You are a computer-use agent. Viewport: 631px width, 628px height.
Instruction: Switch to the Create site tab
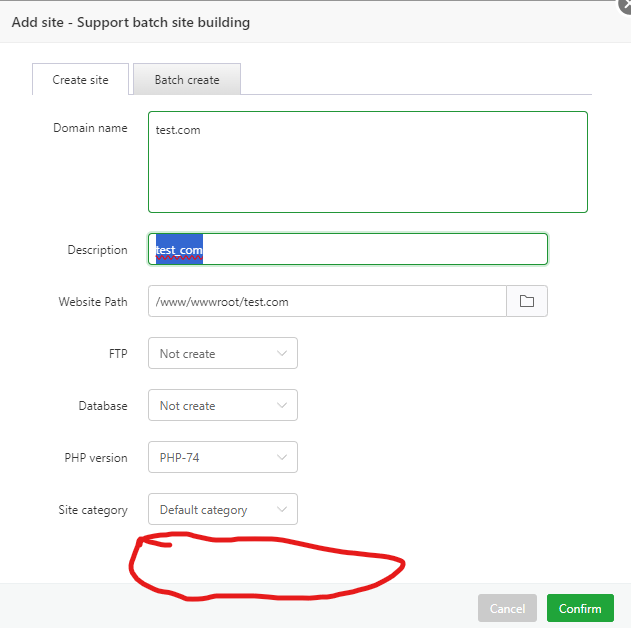[81, 80]
